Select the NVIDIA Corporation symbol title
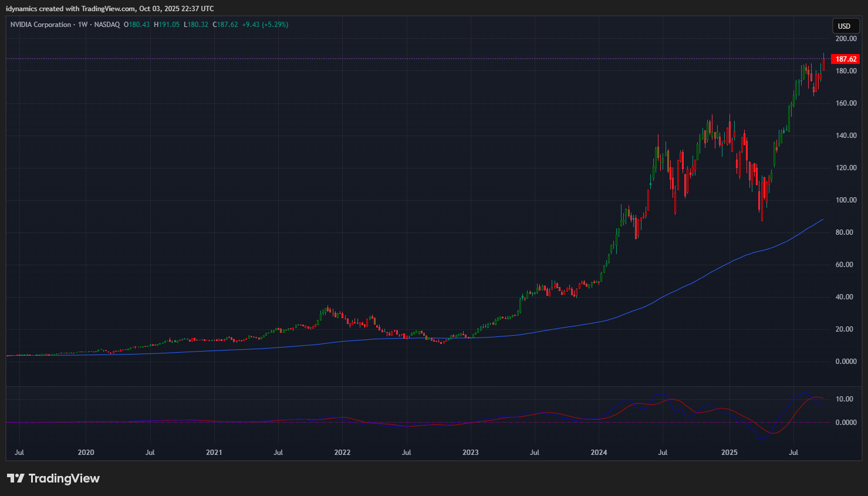Screen dimensions: 868x496 [40, 25]
